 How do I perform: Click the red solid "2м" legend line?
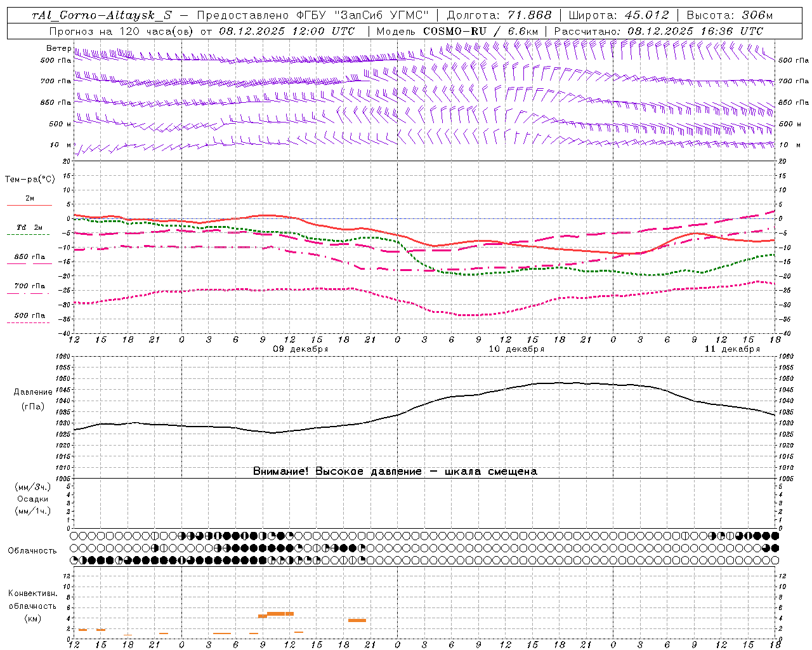coord(29,206)
